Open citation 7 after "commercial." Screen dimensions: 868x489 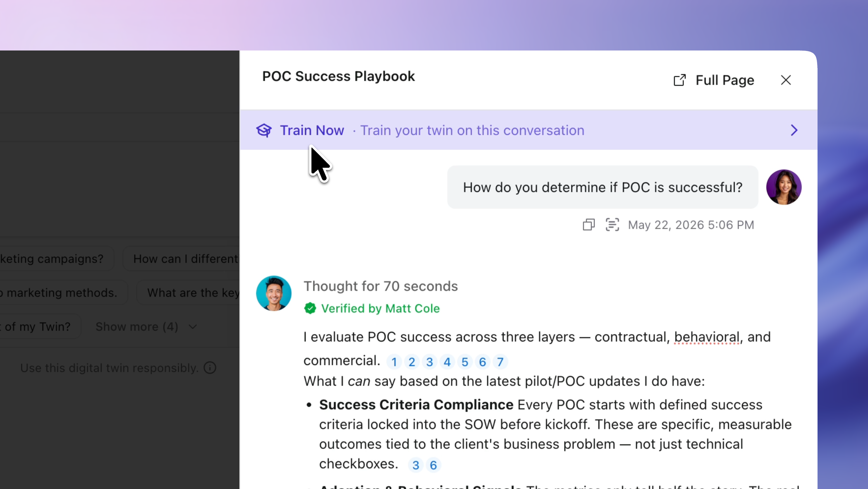click(x=500, y=362)
